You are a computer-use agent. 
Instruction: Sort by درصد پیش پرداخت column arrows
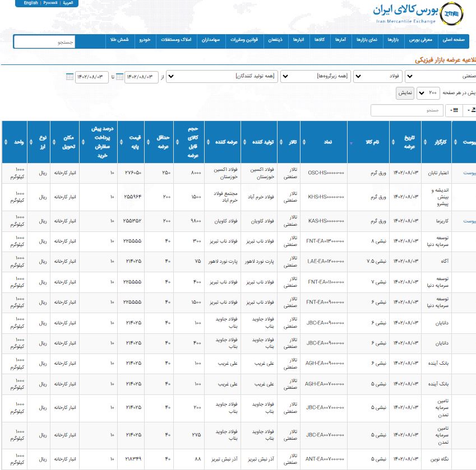83,142
